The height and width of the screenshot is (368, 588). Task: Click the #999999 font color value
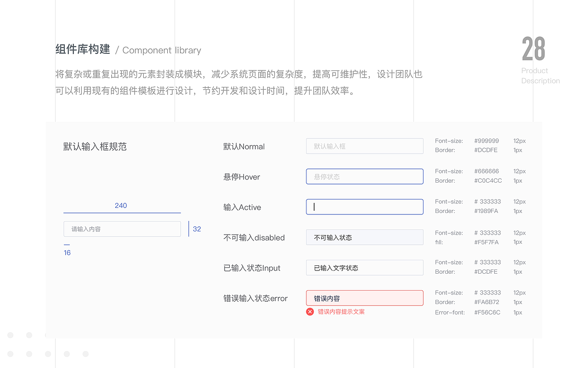pos(486,141)
